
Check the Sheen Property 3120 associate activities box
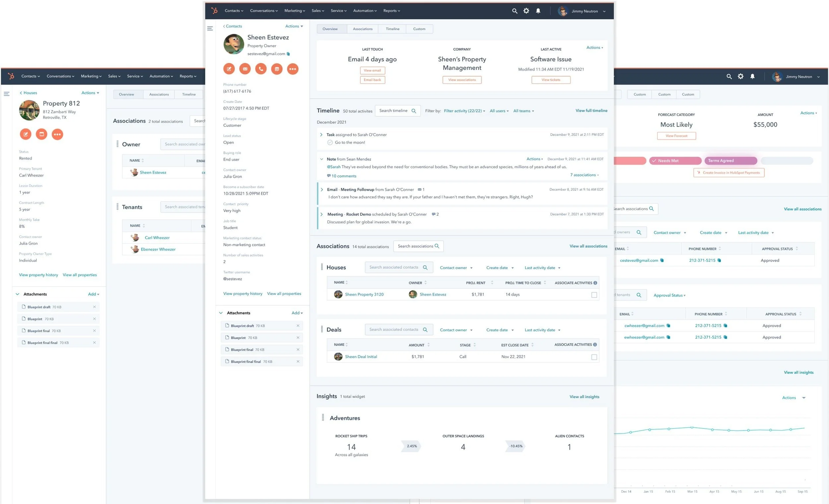594,295
